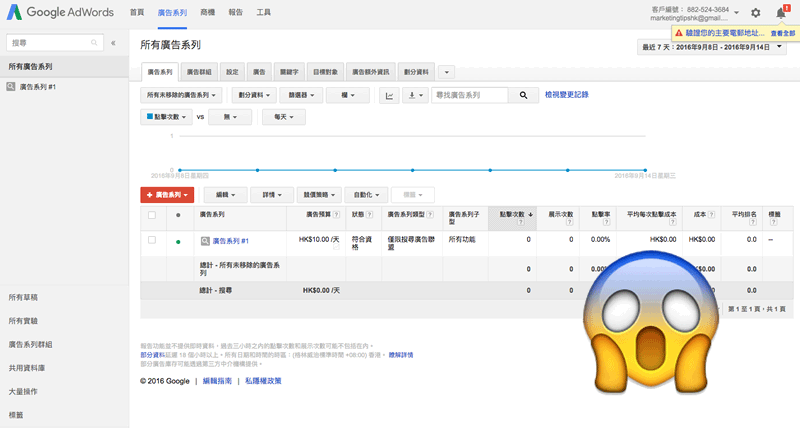Click the green status dot for 廣告系列 #1

(178, 242)
